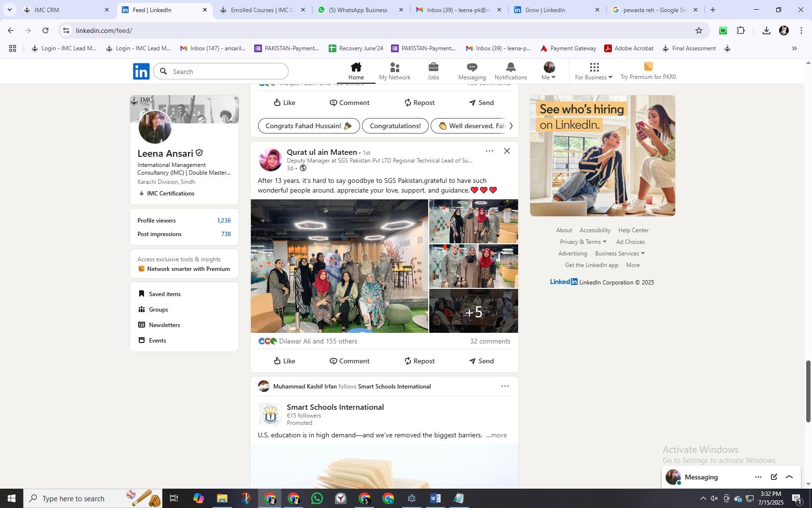Expand For Business dropdown menu

click(594, 71)
